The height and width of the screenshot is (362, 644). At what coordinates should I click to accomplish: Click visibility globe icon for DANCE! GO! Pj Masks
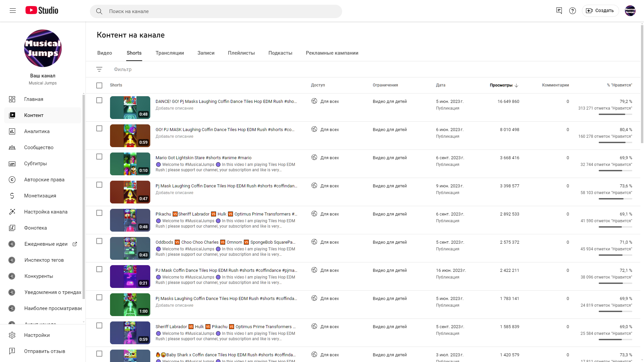(x=314, y=101)
